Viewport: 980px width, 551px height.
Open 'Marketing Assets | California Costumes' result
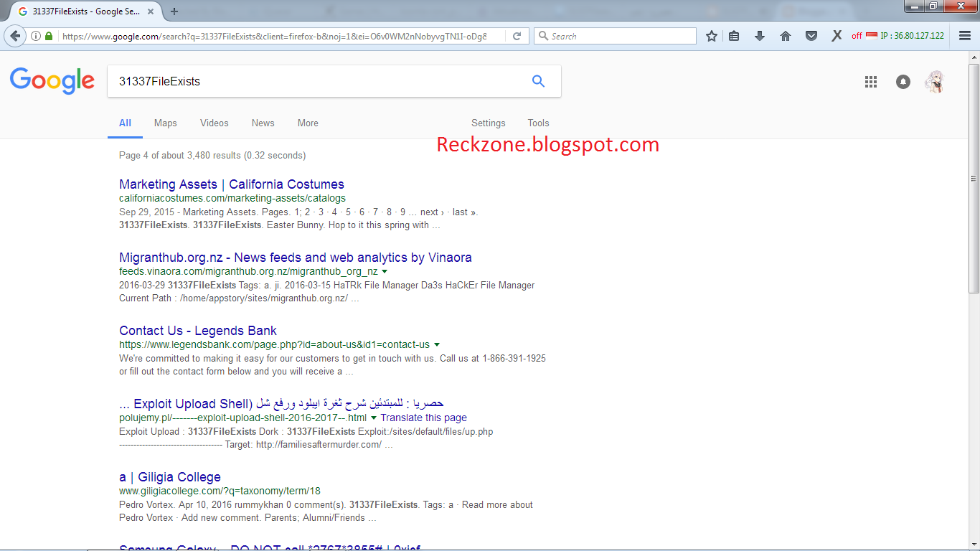(232, 184)
